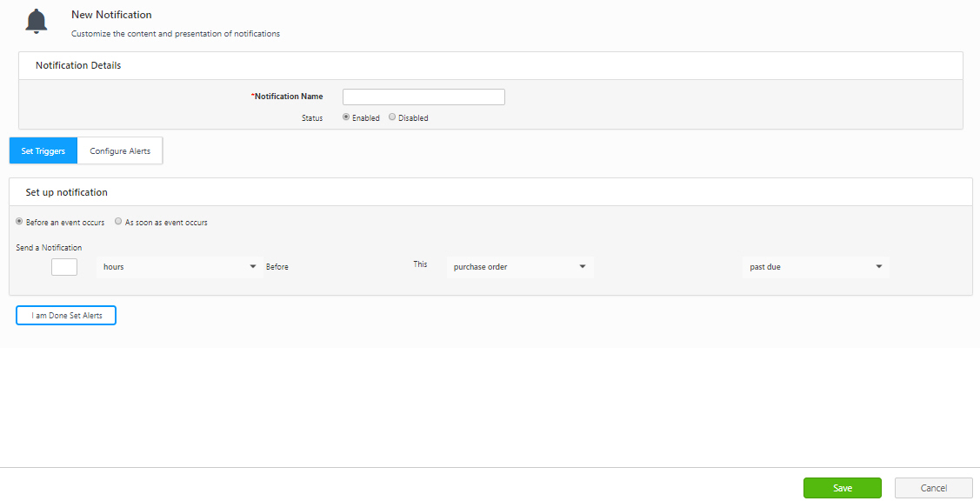
Task: Click the green Save button
Action: (842, 488)
